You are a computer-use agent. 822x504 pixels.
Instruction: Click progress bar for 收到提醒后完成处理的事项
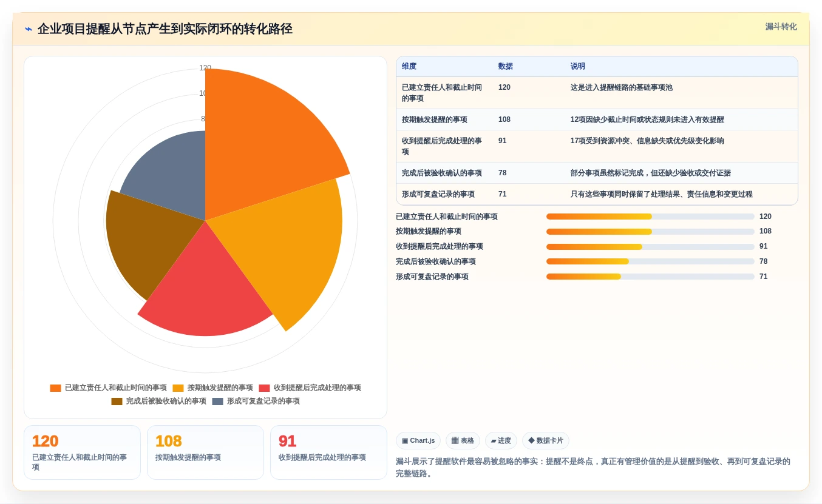650,247
